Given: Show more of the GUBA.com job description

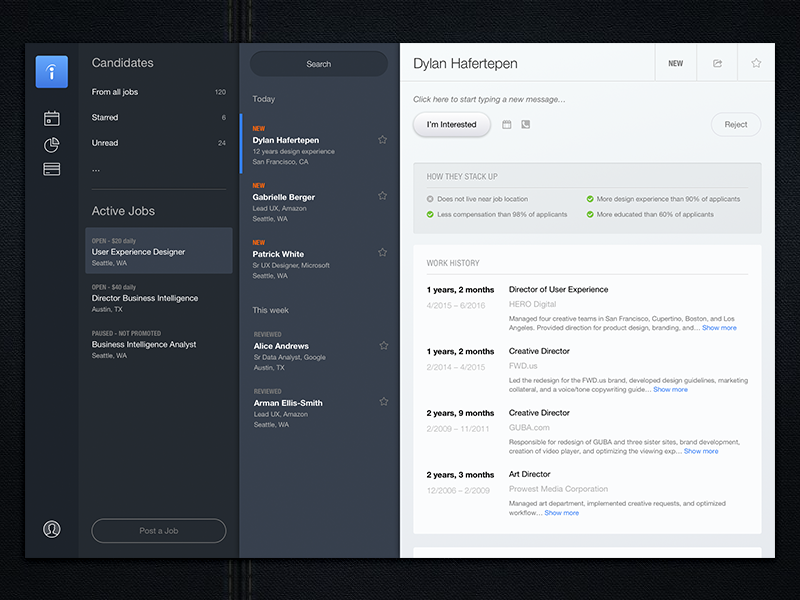Looking at the screenshot, I should pyautogui.click(x=701, y=451).
